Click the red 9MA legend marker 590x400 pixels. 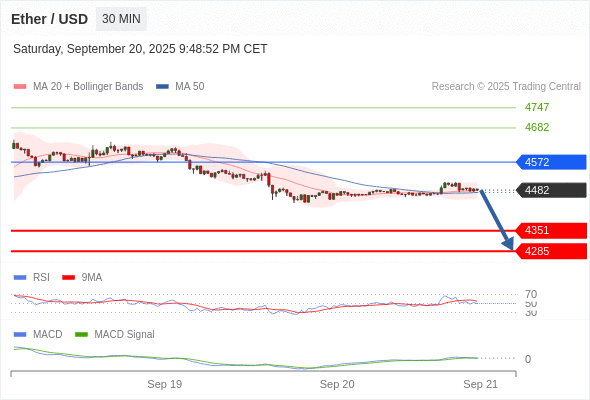(x=68, y=278)
